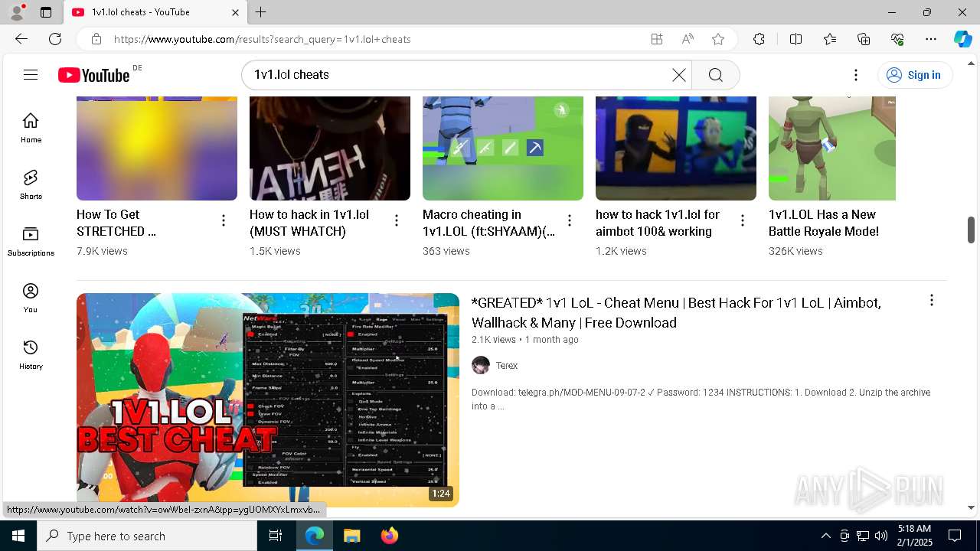Click the Battle Royale green character thumbnail
This screenshot has width=980, height=551.
tap(832, 148)
